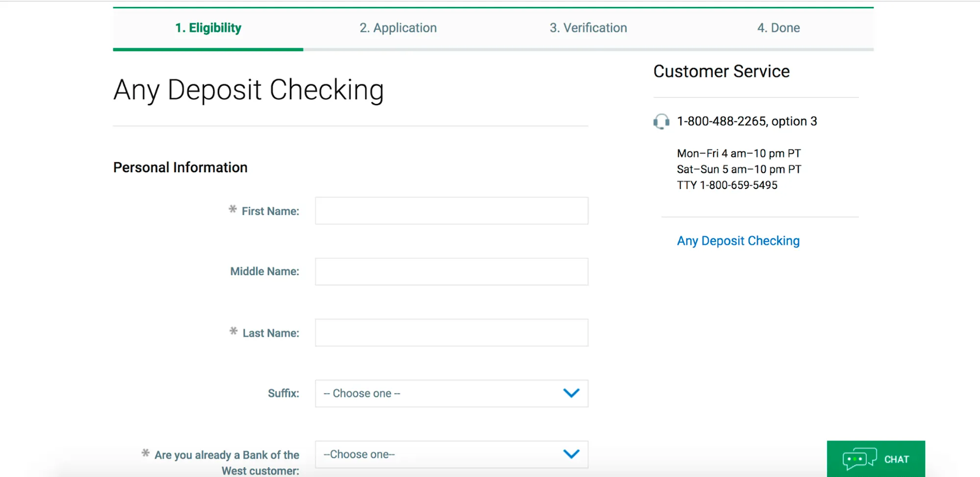Screen dimensions: 980x477
Task: Open the Any Deposit Checking sidebar link
Action: [x=738, y=241]
